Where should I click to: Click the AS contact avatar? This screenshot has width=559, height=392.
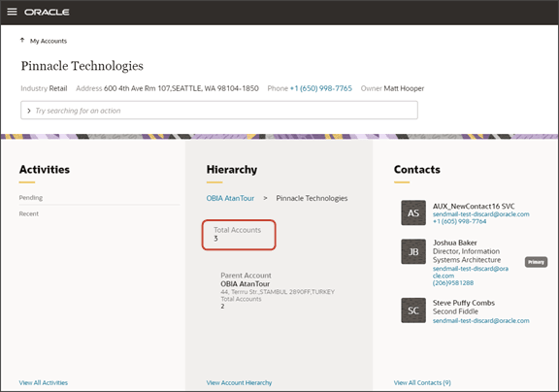pyautogui.click(x=413, y=212)
